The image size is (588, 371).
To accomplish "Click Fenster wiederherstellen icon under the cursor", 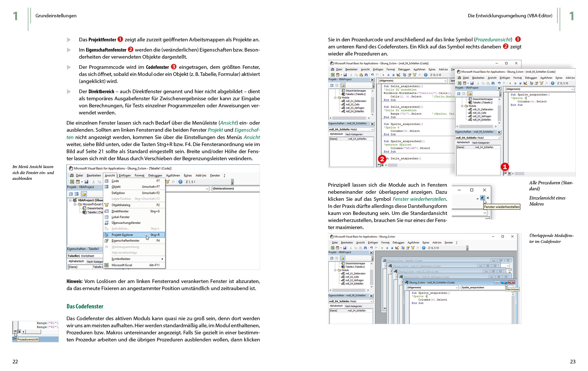I will (482, 198).
